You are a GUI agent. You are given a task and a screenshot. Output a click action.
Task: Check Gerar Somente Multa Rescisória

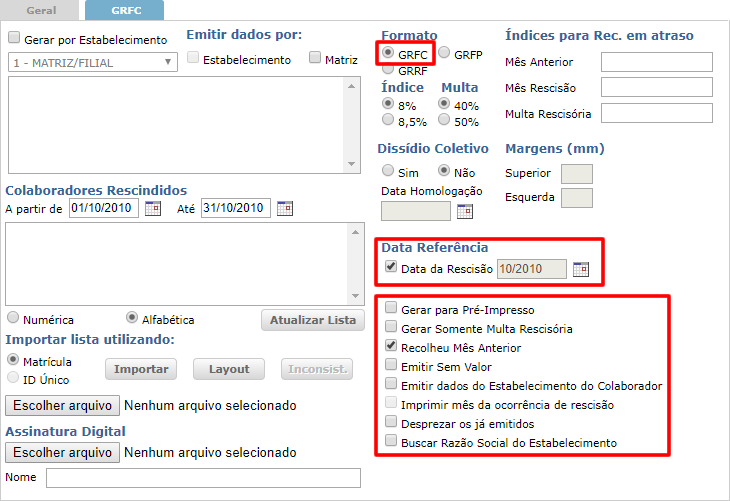(x=392, y=328)
